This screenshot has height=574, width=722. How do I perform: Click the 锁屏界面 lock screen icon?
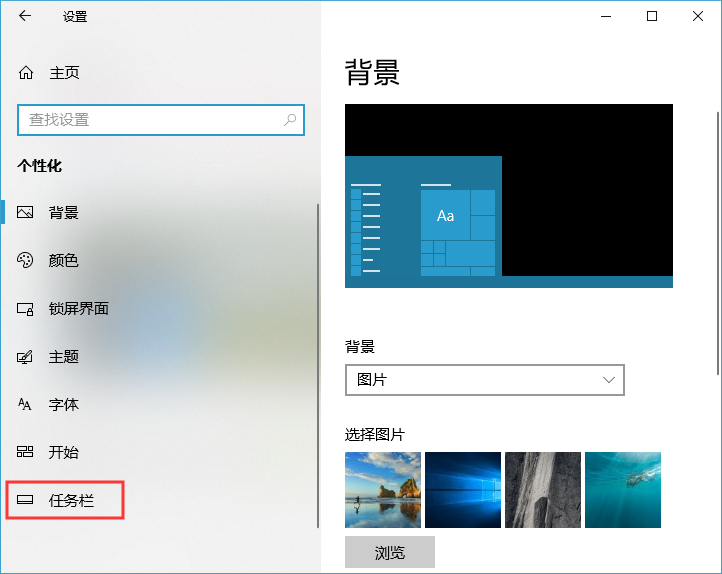[25, 308]
